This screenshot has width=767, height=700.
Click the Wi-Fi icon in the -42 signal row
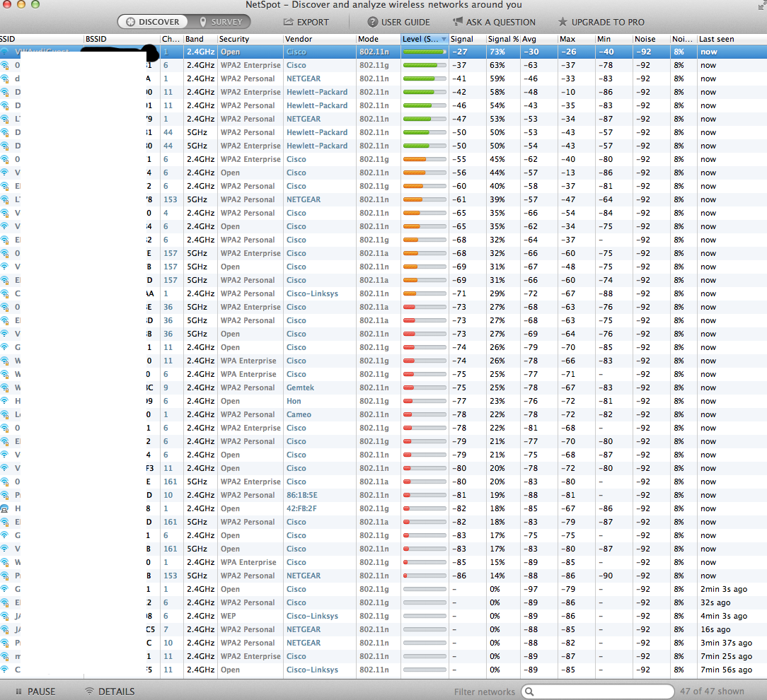tap(5, 92)
